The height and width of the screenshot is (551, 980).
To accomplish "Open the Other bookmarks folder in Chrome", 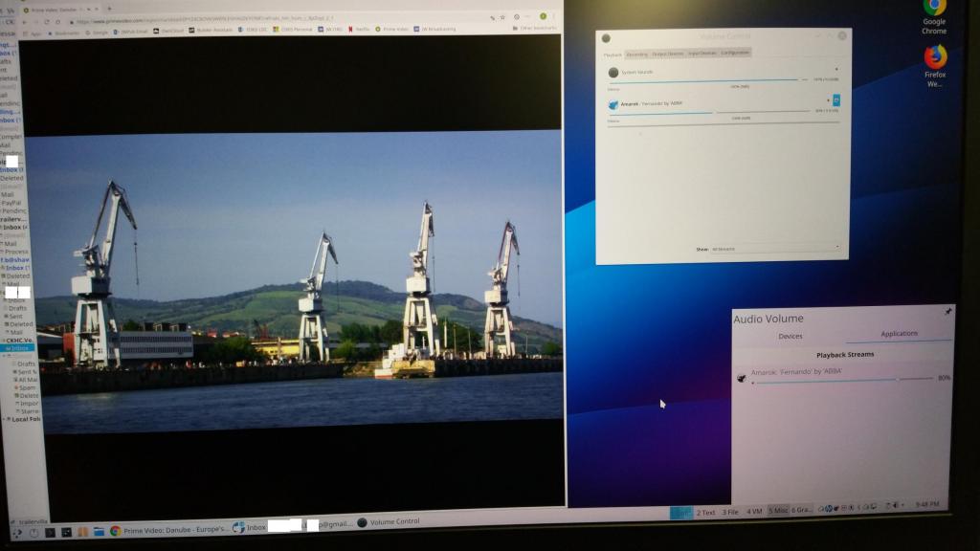I will [x=538, y=29].
